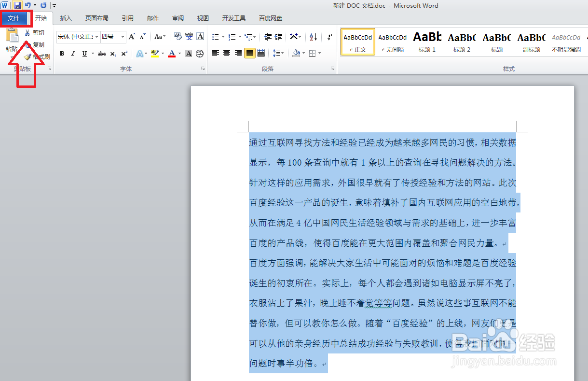
Task: Open the Customize Quick Access Toolbar arrow
Action: coord(54,5)
